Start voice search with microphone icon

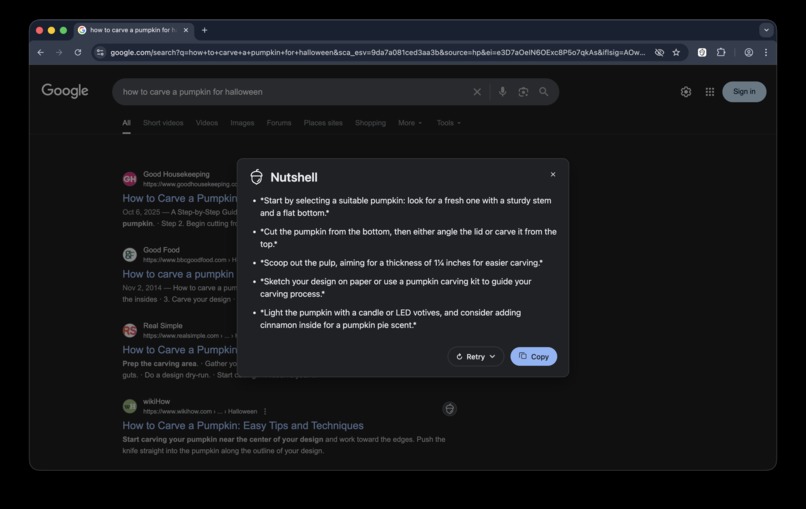[502, 92]
